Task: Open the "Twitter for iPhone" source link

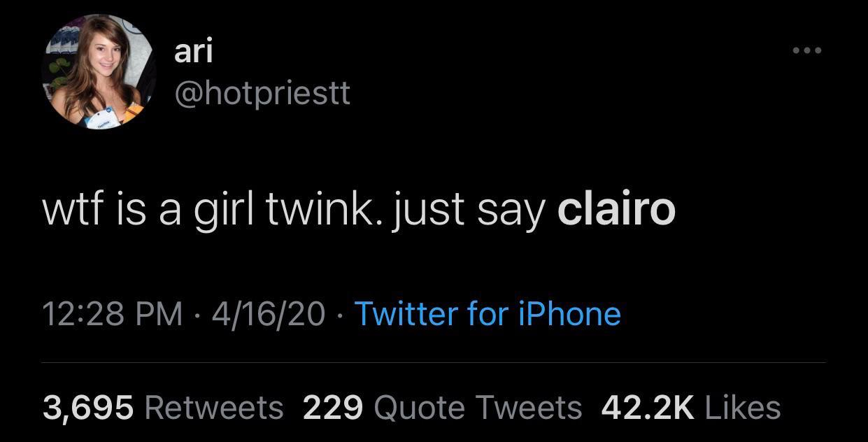Action: [x=488, y=313]
